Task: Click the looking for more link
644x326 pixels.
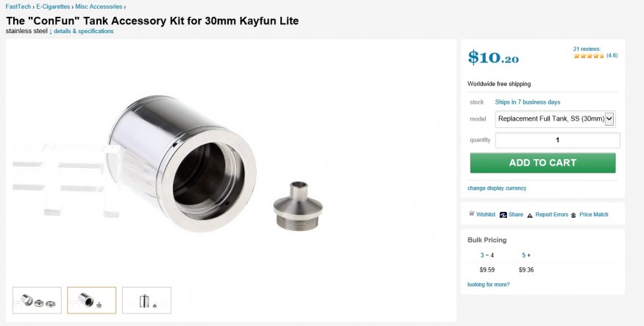Action: click(489, 284)
